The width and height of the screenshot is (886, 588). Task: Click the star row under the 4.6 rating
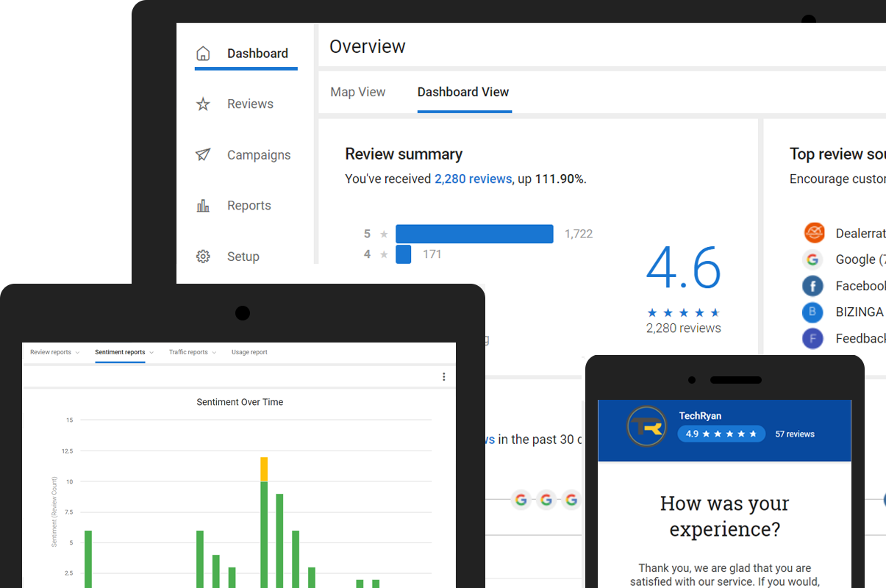(684, 312)
